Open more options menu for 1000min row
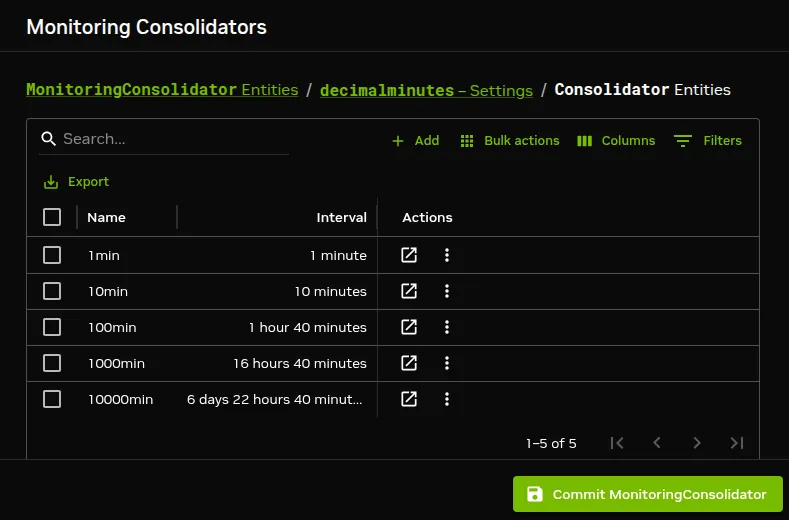Screen dimensions: 789x520 [x=447, y=363]
